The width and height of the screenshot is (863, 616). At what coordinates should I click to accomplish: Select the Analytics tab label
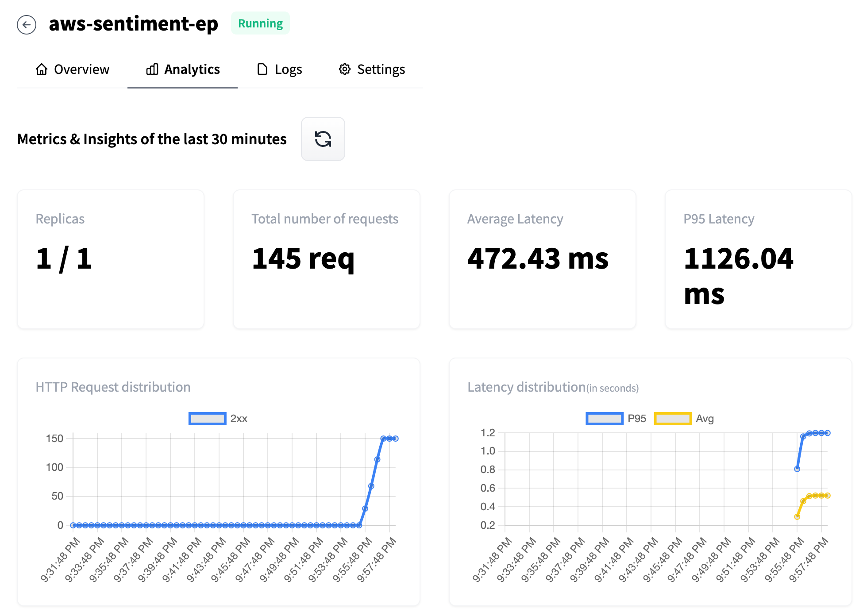tap(192, 69)
